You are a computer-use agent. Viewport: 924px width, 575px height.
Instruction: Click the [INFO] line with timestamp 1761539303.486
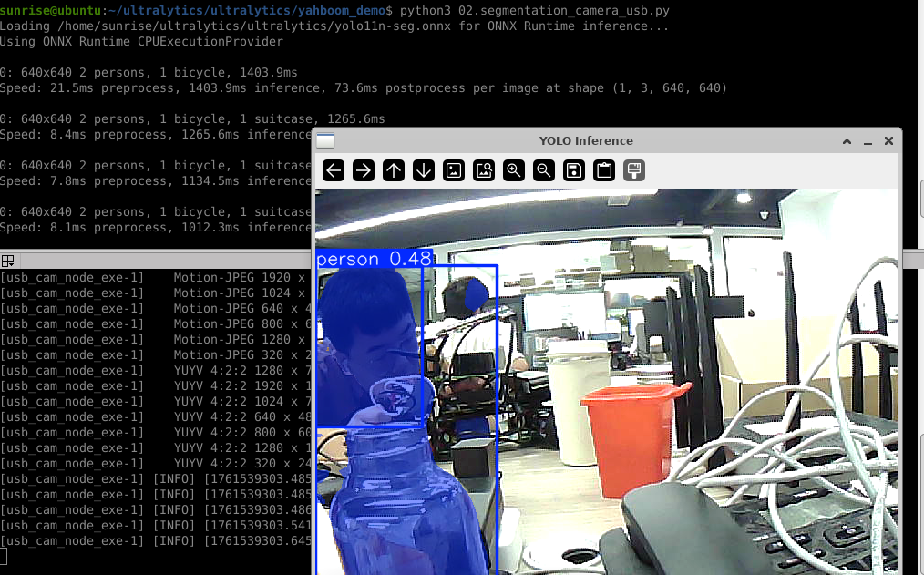156,509
